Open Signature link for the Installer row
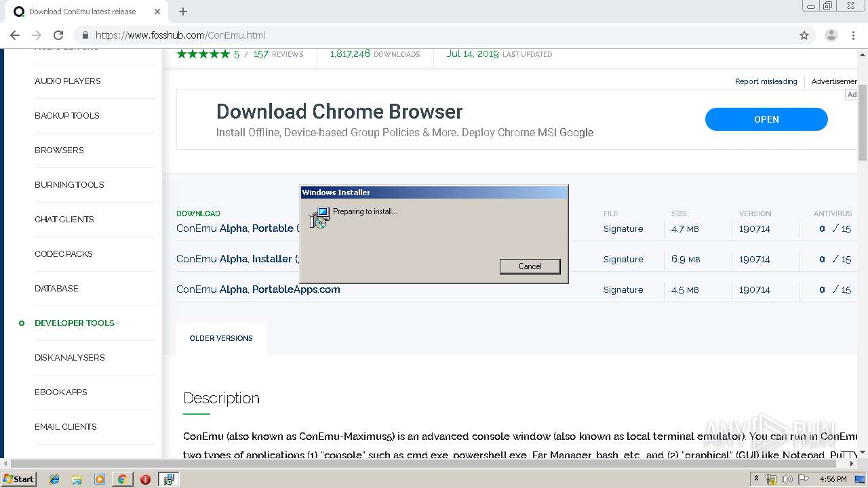This screenshot has height=488, width=868. click(623, 260)
